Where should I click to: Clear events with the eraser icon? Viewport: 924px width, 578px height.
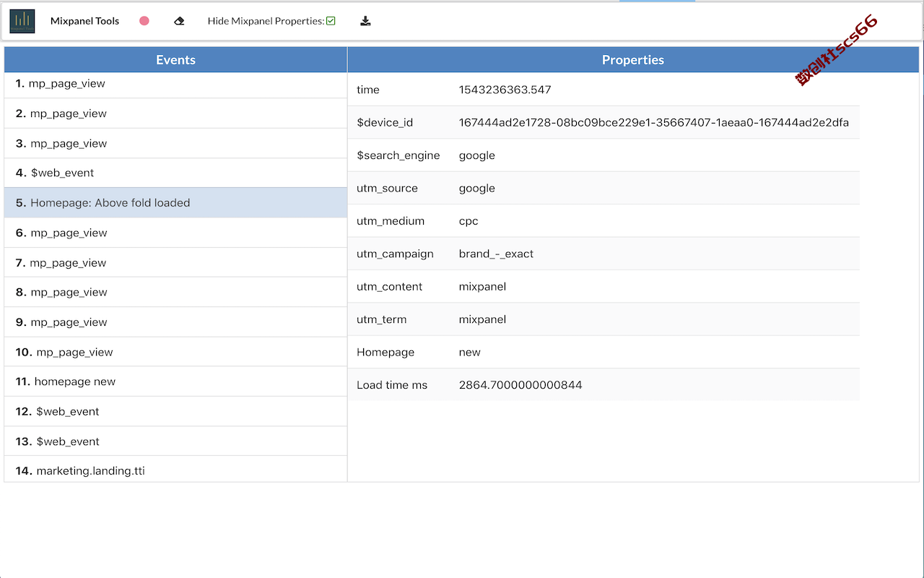click(179, 21)
